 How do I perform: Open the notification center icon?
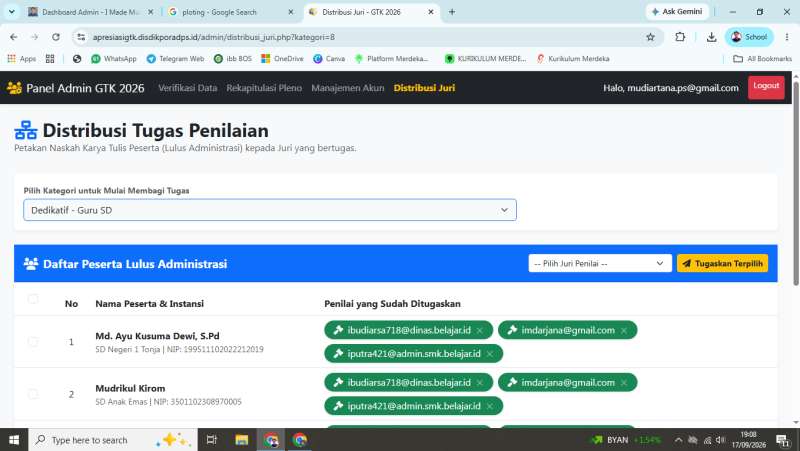coord(782,440)
